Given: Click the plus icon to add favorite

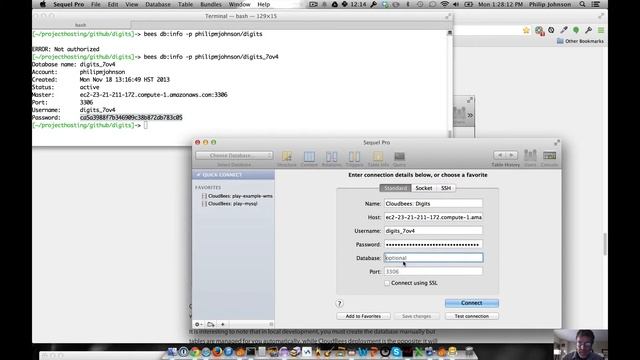Looking at the screenshot, I should [x=223, y=324].
